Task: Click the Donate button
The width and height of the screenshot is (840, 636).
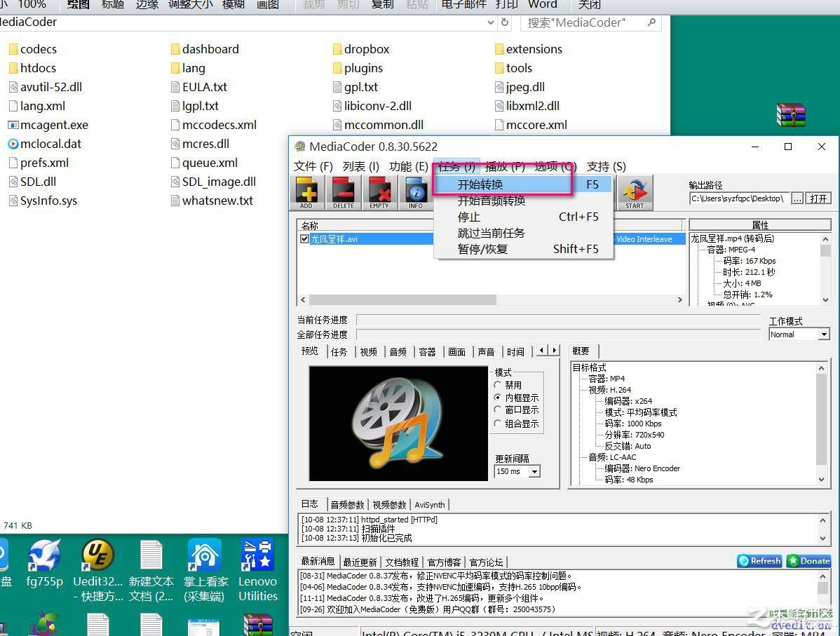Action: [809, 561]
